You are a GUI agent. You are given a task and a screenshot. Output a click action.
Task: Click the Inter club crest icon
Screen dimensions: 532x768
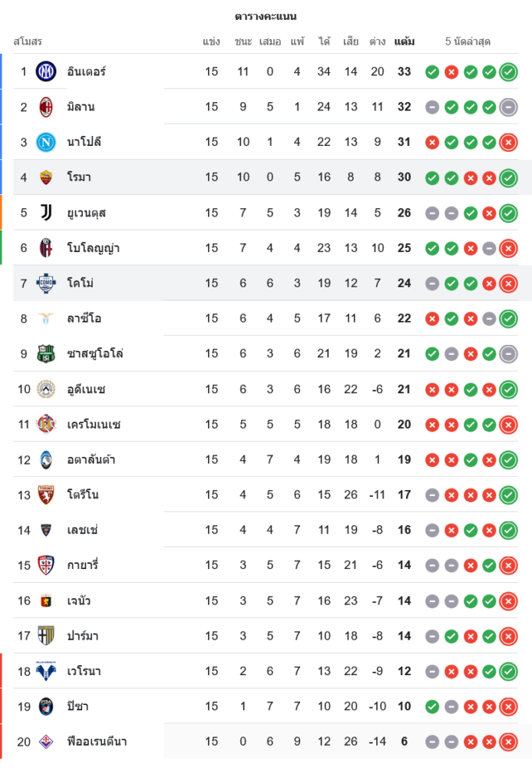click(x=46, y=71)
